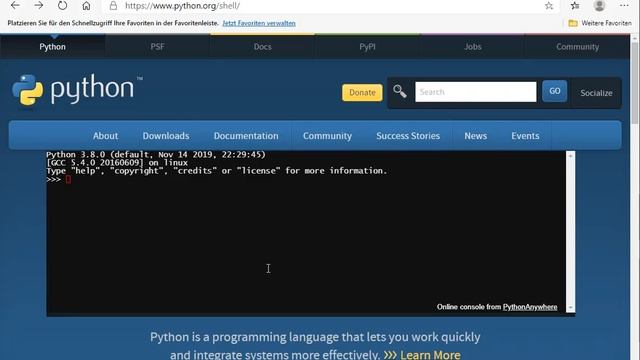Select the Python top tab
This screenshot has width=640, height=360.
pyautogui.click(x=52, y=47)
